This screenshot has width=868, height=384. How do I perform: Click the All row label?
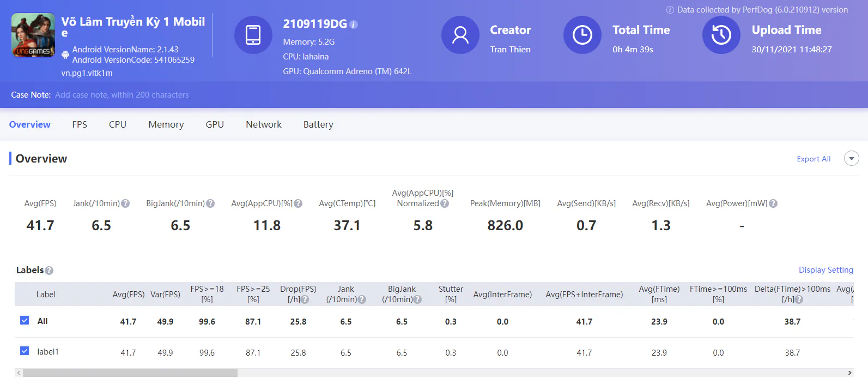pyautogui.click(x=43, y=321)
